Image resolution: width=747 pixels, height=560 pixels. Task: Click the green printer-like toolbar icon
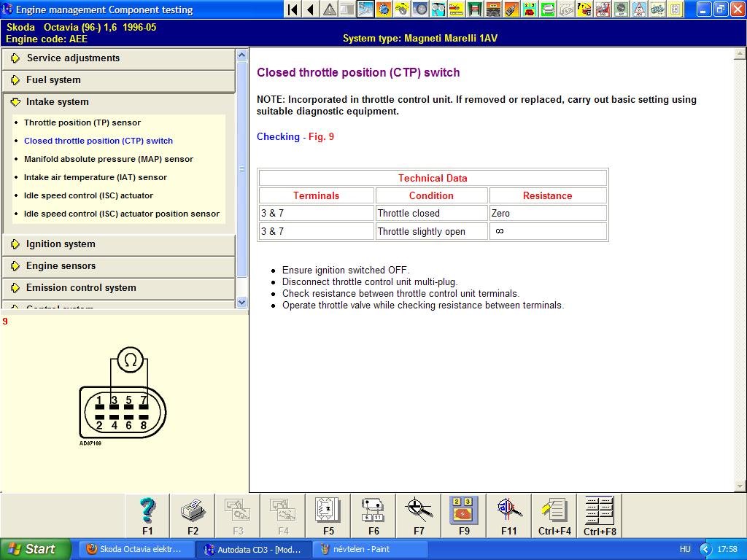pyautogui.click(x=548, y=9)
